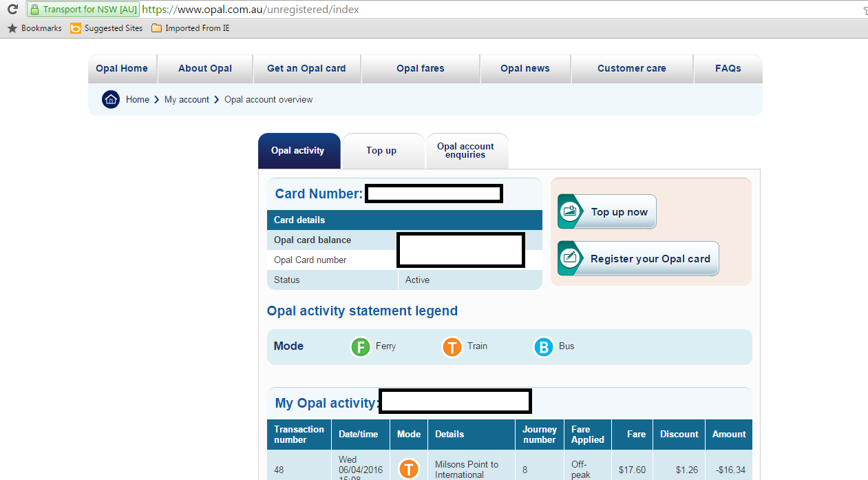Open Customer care menu
The height and width of the screenshot is (480, 868).
pos(632,68)
